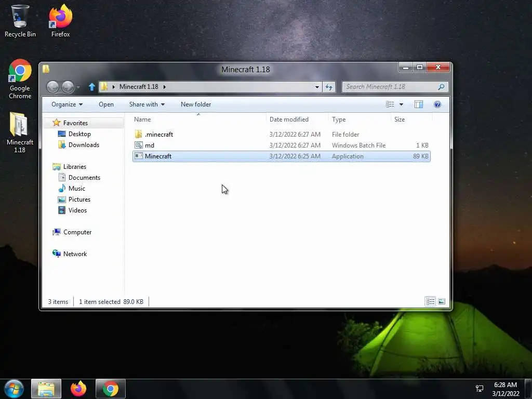Launch Firefox from the desktop shortcut
Screen dimensions: 532x399
pyautogui.click(x=60, y=21)
